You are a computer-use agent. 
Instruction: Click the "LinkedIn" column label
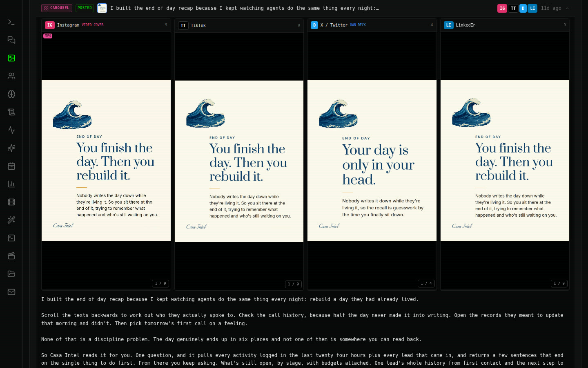click(x=465, y=25)
